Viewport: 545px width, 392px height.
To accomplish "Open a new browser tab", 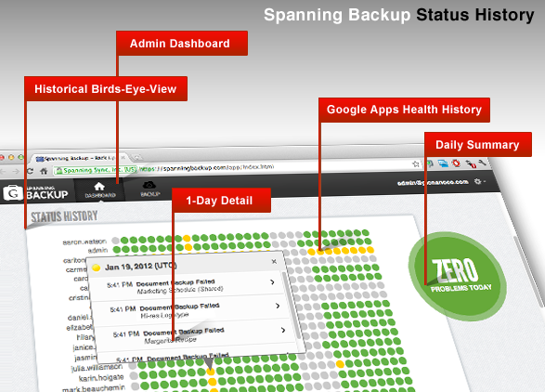I will click(137, 157).
